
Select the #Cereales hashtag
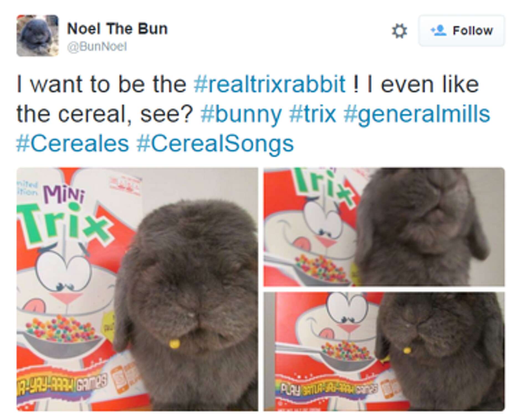pyautogui.click(x=73, y=143)
